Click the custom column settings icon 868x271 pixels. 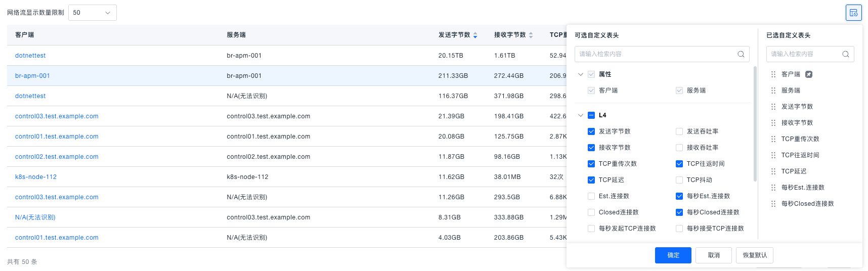[853, 13]
